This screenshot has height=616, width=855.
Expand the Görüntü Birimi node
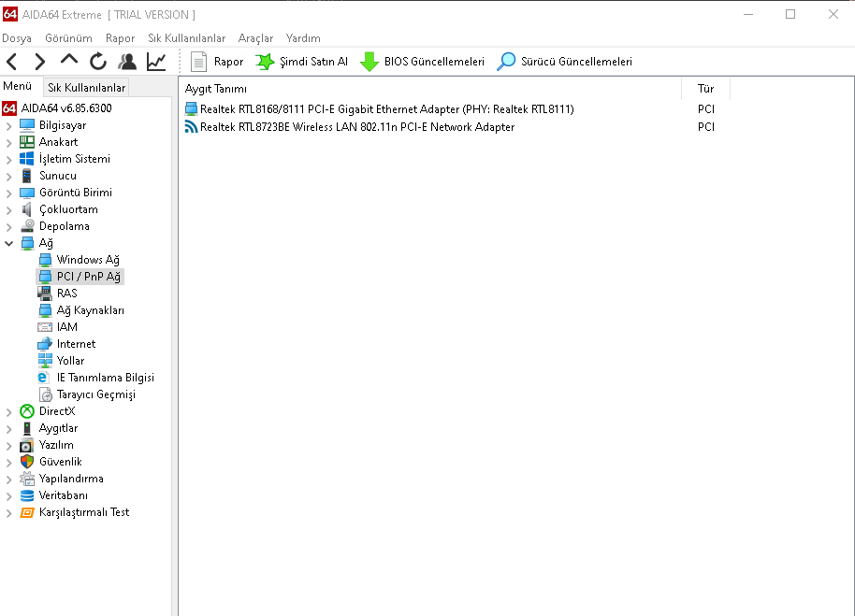click(x=8, y=193)
